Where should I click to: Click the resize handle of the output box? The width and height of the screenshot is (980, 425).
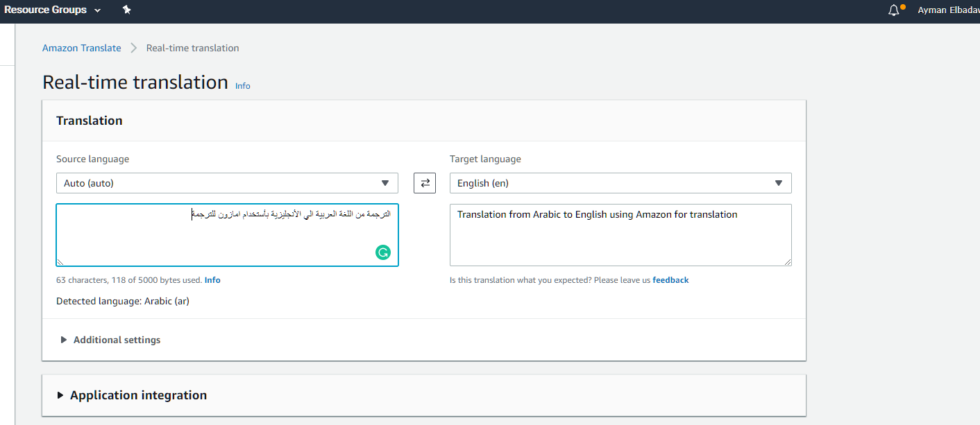pyautogui.click(x=788, y=261)
